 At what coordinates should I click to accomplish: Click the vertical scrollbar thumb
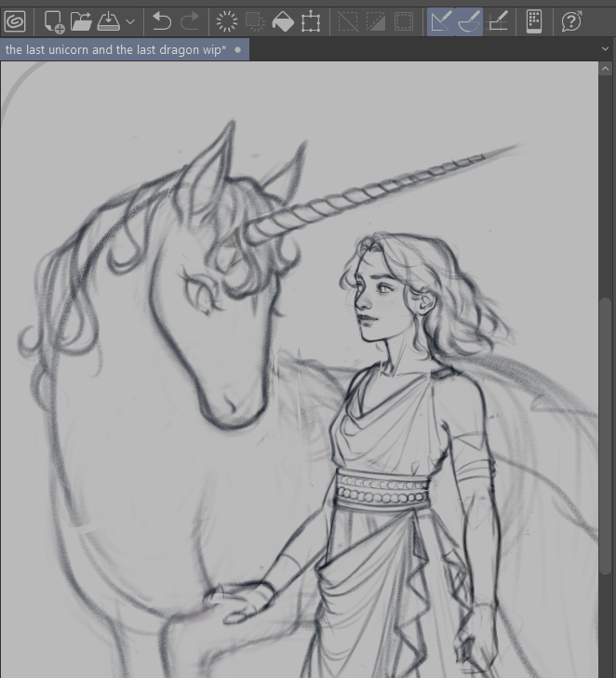click(605, 436)
